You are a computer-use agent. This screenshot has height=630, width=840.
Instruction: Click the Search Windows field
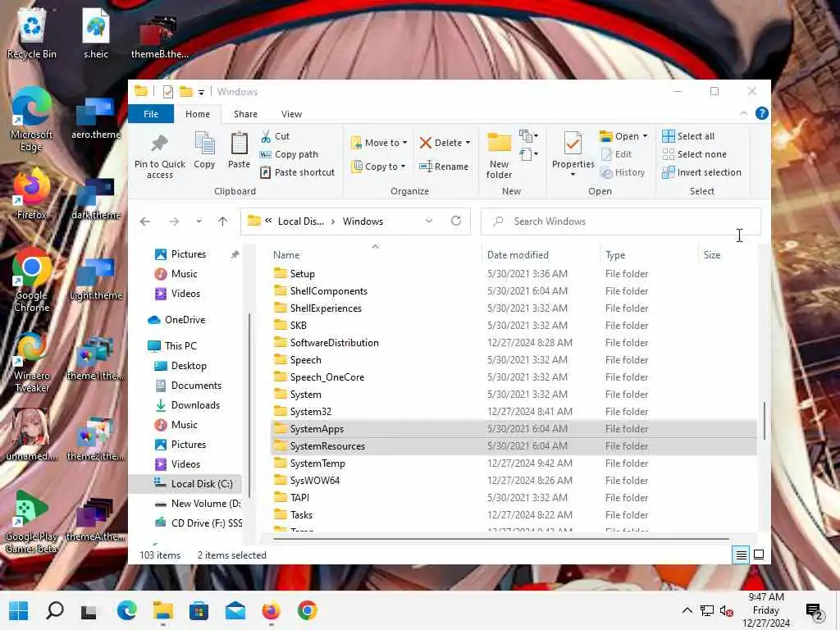point(621,221)
